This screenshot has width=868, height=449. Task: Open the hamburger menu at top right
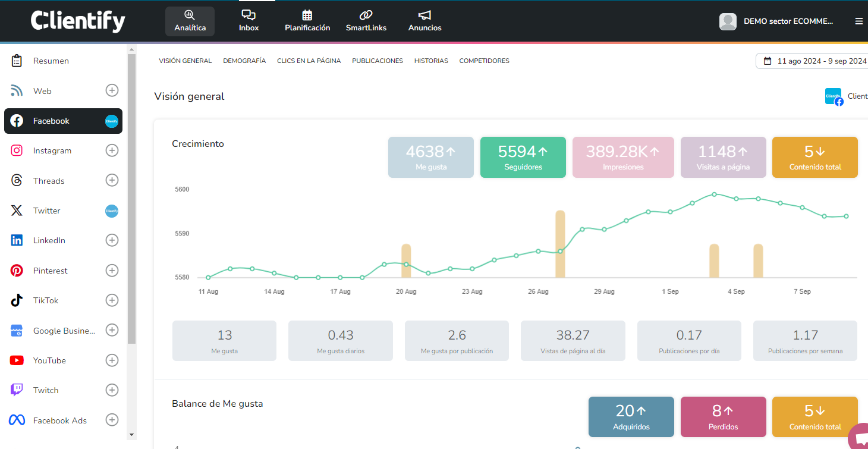click(x=858, y=21)
